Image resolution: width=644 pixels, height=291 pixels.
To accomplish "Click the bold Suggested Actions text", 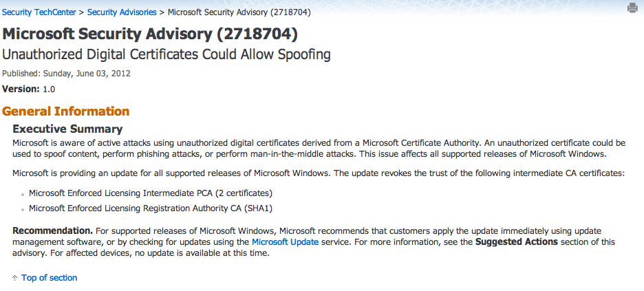I will (516, 241).
